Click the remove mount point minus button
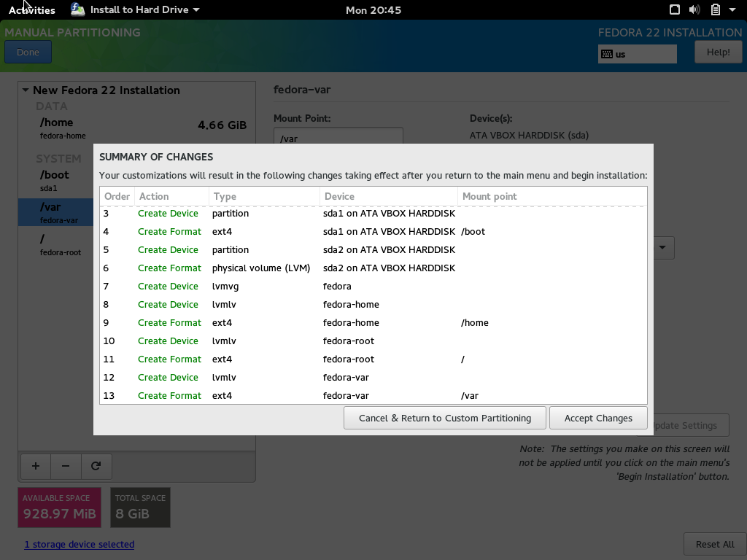 tap(66, 466)
